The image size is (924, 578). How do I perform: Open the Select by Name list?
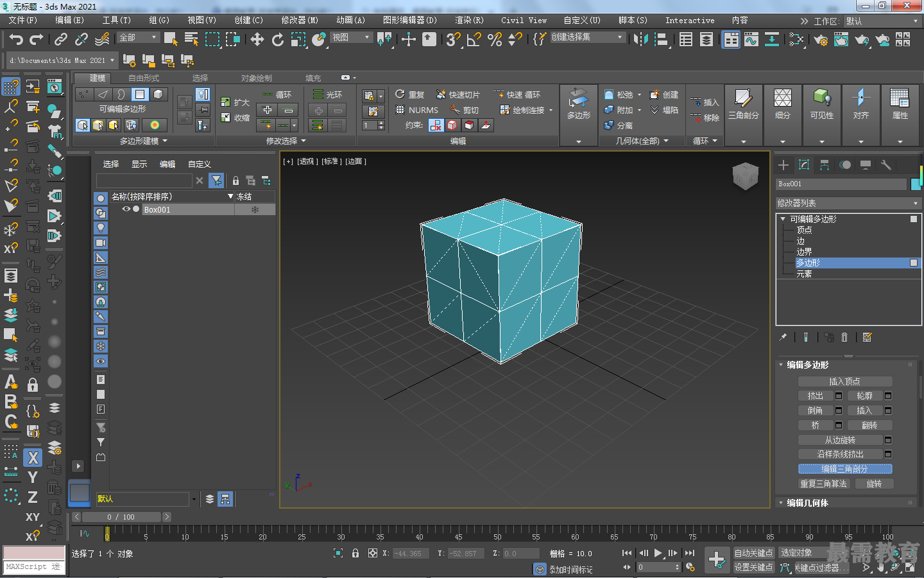[x=191, y=40]
